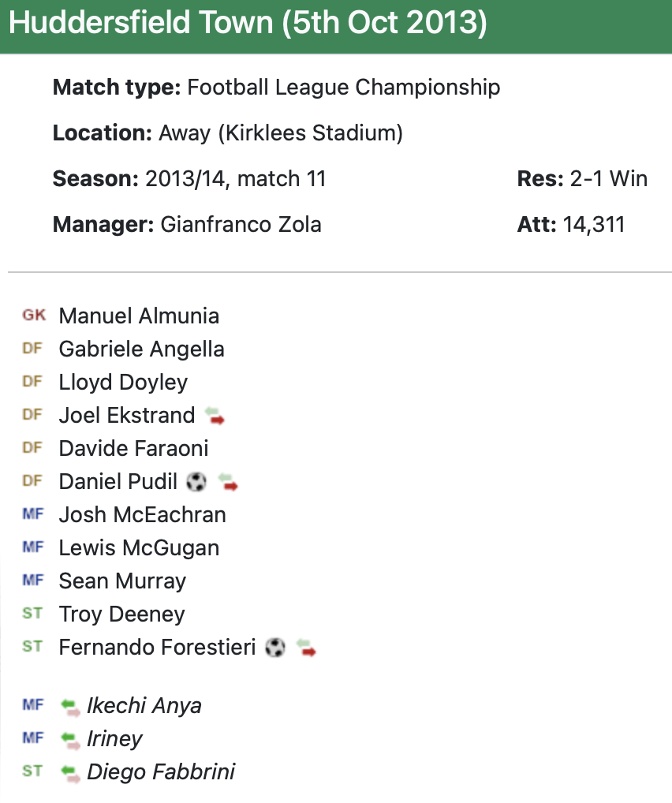Screen dimensions: 672x803
Task: Click the substituted-on arrow before Ikechi Anya
Action: click(x=71, y=706)
